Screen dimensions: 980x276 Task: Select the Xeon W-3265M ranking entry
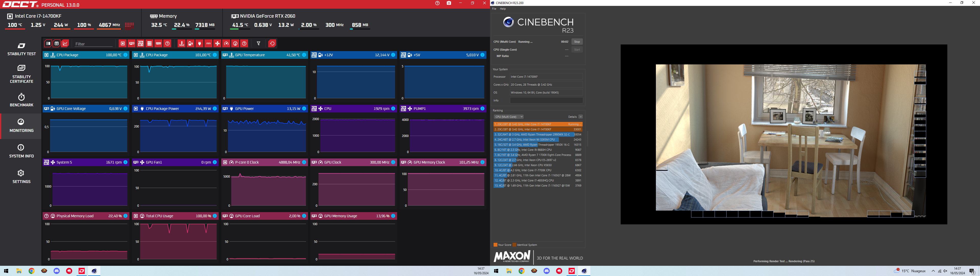pos(538,140)
